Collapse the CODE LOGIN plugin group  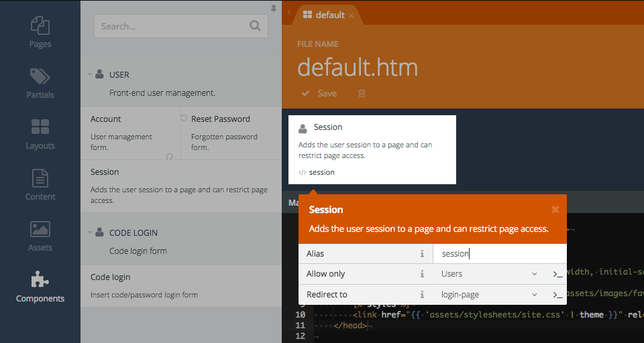[x=89, y=232]
